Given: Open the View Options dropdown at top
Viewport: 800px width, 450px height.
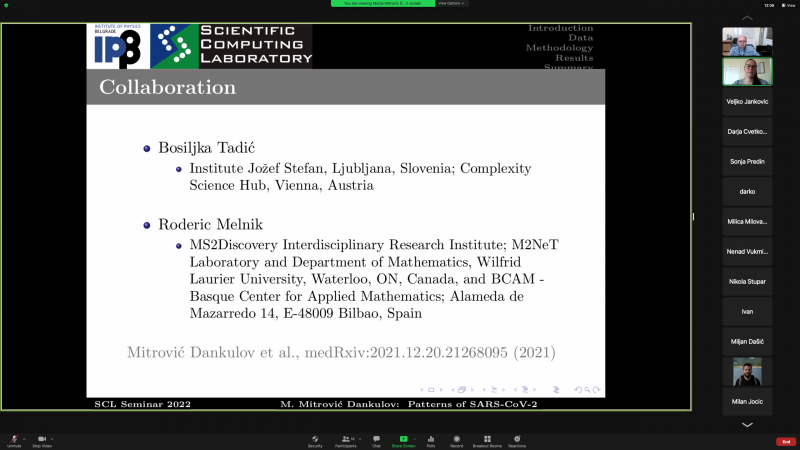Looking at the screenshot, I should click(452, 4).
